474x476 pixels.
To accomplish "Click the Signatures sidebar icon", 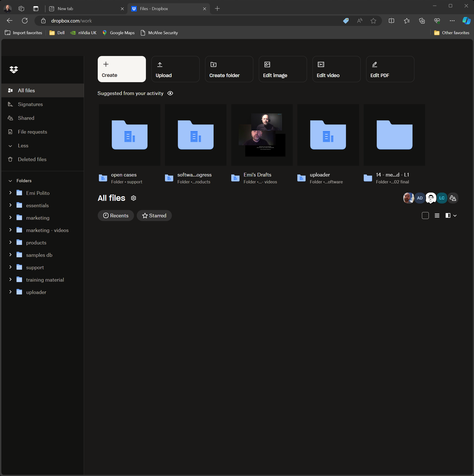I will (x=10, y=104).
